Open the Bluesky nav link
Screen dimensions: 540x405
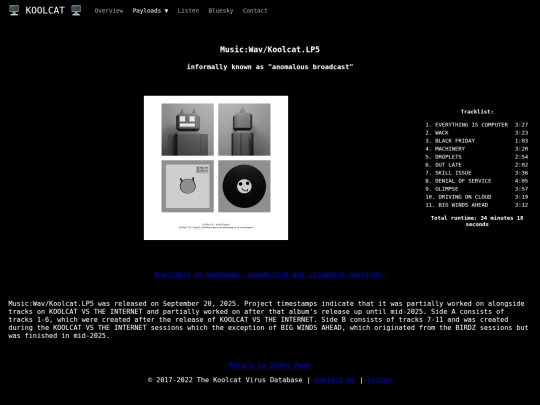tap(221, 11)
